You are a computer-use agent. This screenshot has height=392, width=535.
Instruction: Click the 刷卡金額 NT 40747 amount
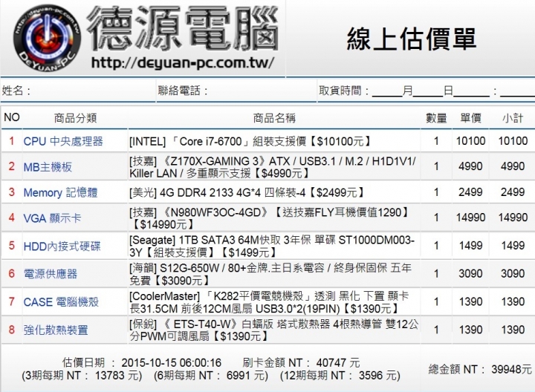coord(301,363)
